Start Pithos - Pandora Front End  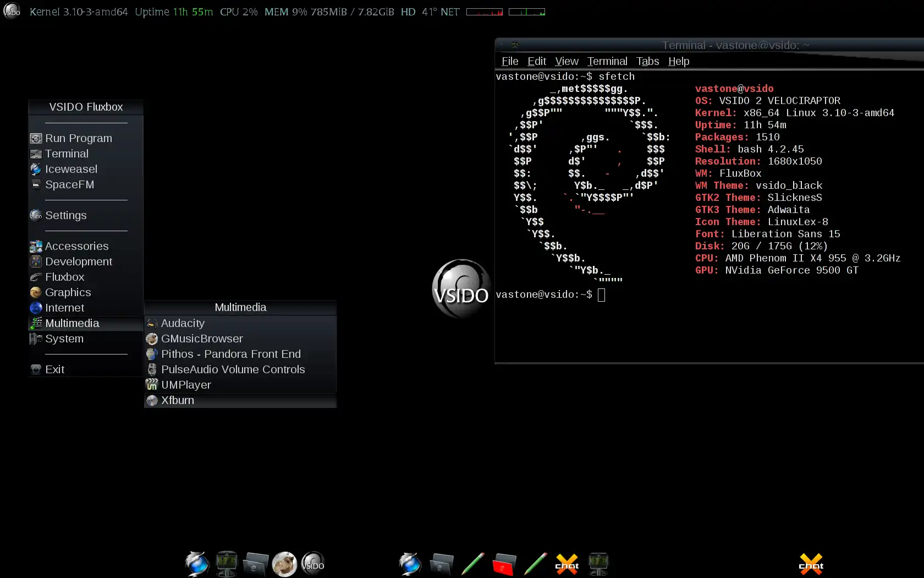240,354
